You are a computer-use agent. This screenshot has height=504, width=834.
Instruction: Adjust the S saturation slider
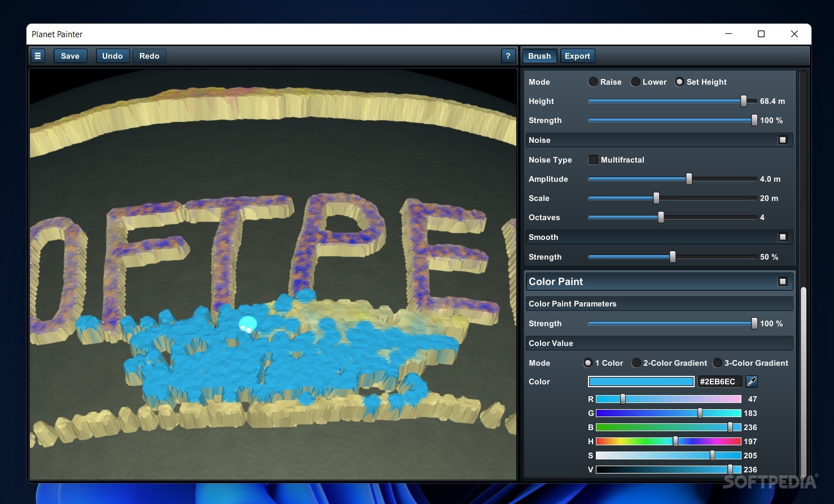pyautogui.click(x=669, y=455)
